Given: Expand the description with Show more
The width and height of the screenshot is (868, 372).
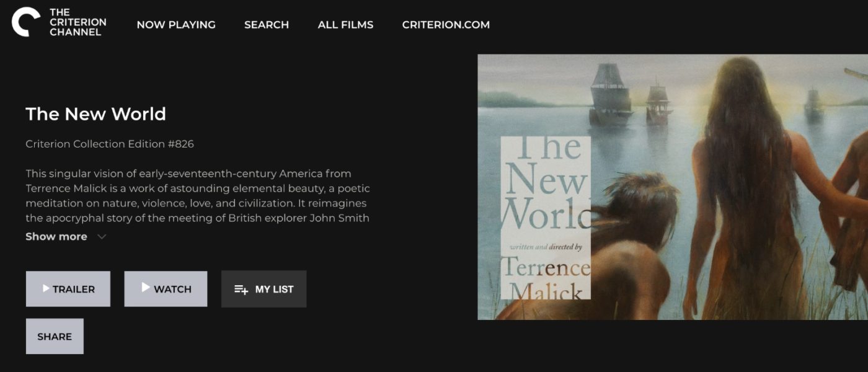Looking at the screenshot, I should (56, 237).
